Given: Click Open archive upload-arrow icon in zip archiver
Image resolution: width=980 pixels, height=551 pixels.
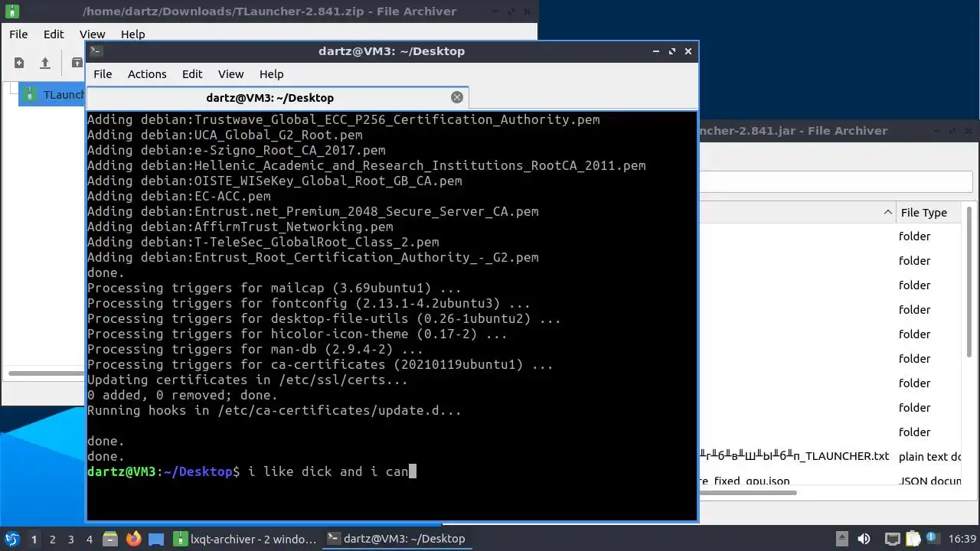Looking at the screenshot, I should click(45, 63).
